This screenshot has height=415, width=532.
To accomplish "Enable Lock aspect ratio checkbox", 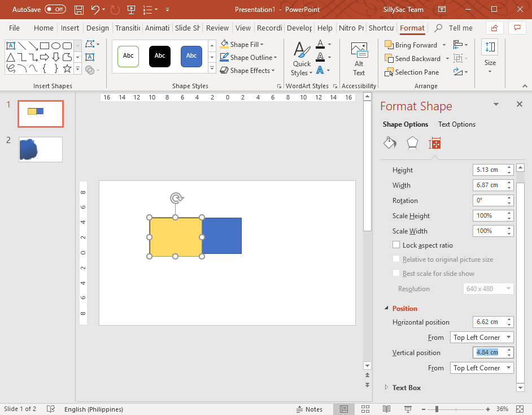I will point(396,245).
